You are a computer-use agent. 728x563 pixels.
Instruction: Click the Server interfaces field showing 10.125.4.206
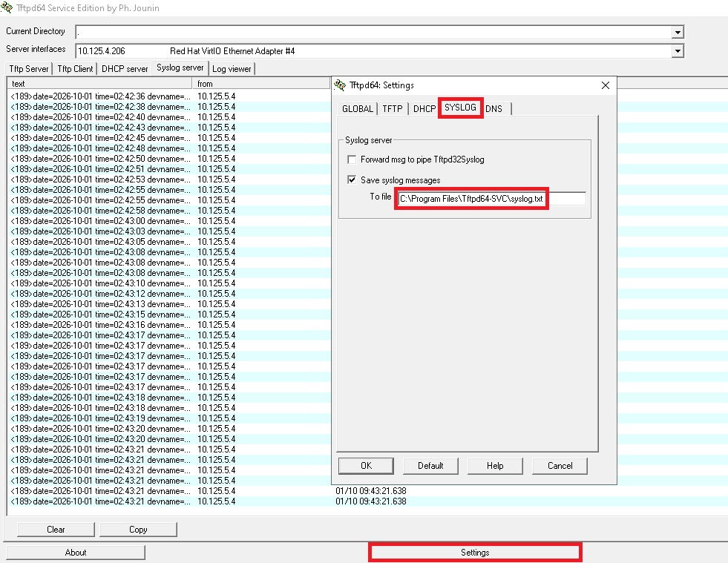coord(374,51)
